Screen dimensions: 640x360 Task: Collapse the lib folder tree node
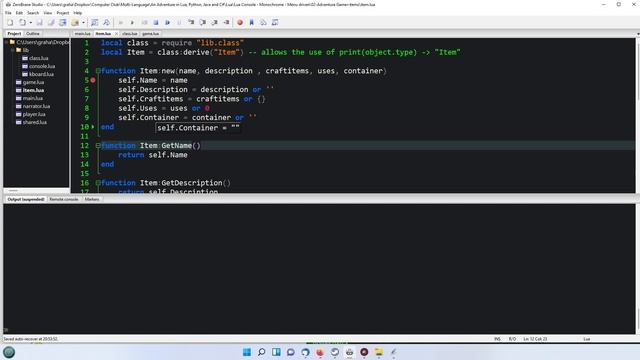[13, 50]
